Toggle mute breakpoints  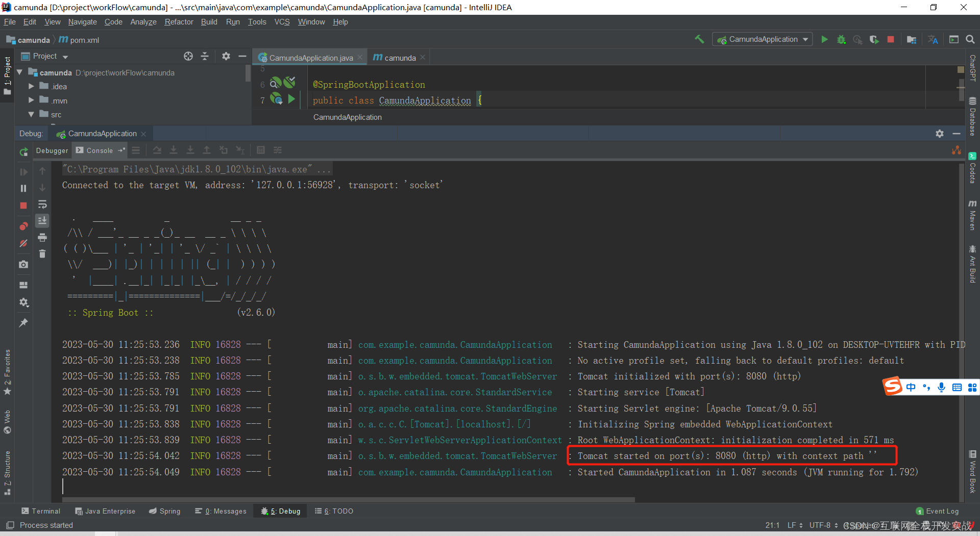(x=23, y=243)
